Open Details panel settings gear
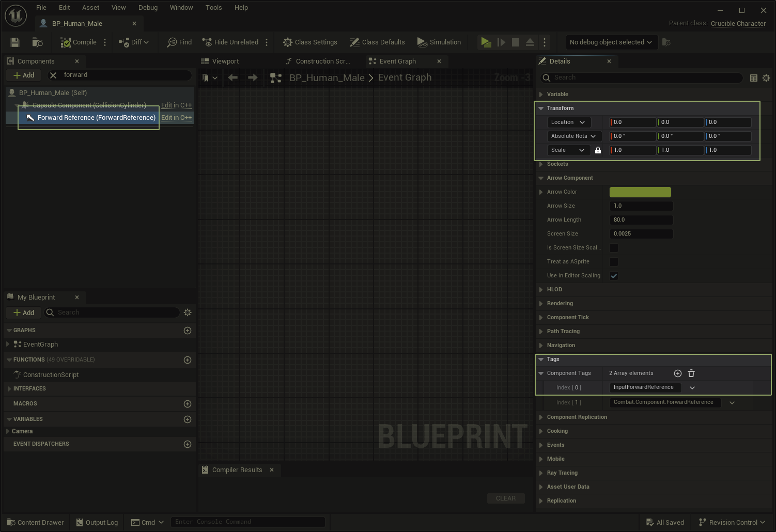 point(766,78)
